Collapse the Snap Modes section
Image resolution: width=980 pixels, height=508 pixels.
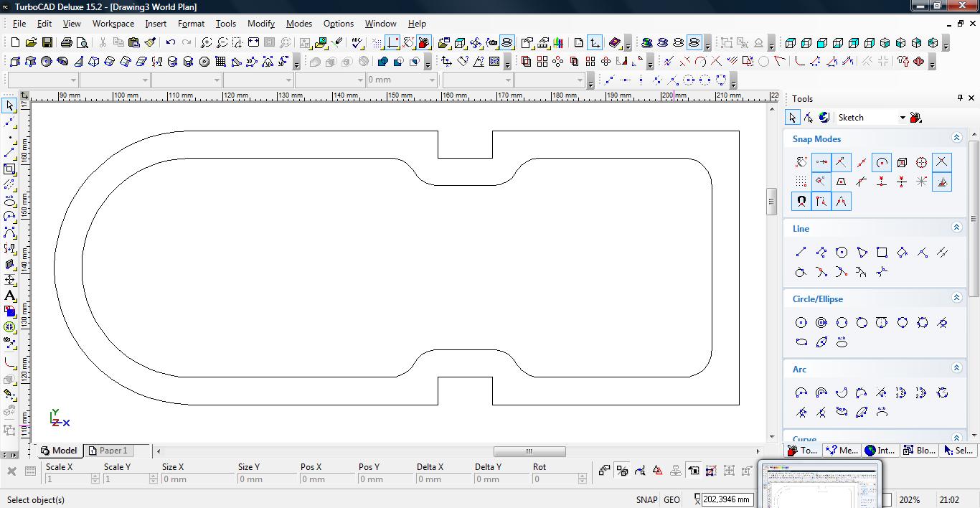(956, 138)
